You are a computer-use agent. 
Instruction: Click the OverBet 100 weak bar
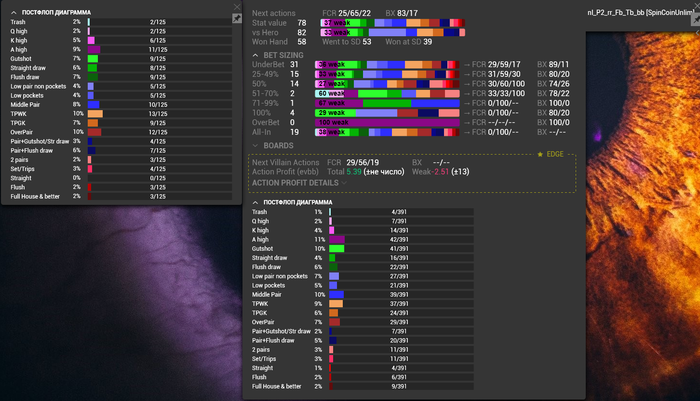(387, 122)
